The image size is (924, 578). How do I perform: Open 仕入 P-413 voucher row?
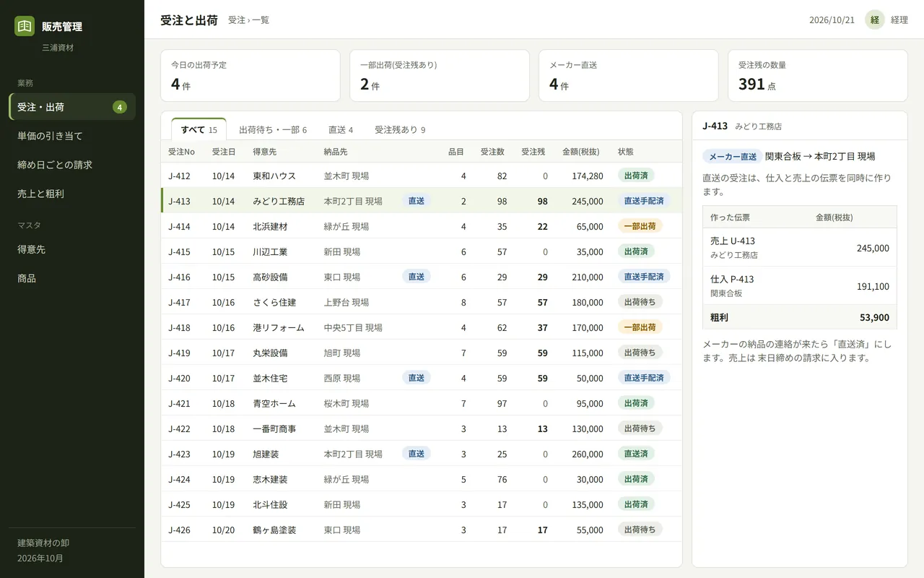pos(800,285)
